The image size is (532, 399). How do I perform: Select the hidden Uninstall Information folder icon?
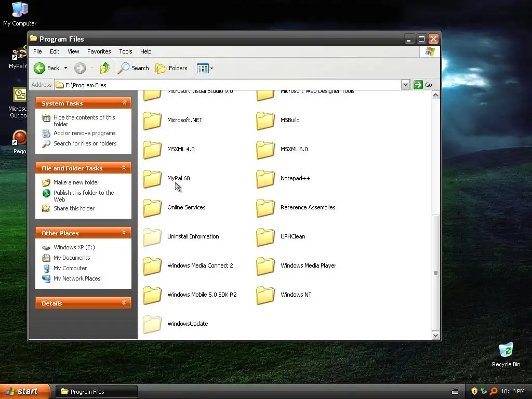point(152,237)
